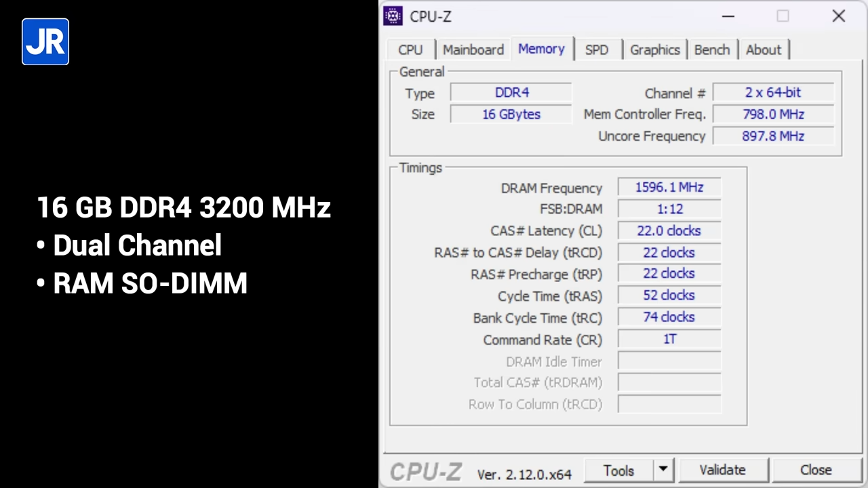Viewport: 868px width, 488px height.
Task: Select the 52 clocks tRAS value
Action: click(669, 296)
